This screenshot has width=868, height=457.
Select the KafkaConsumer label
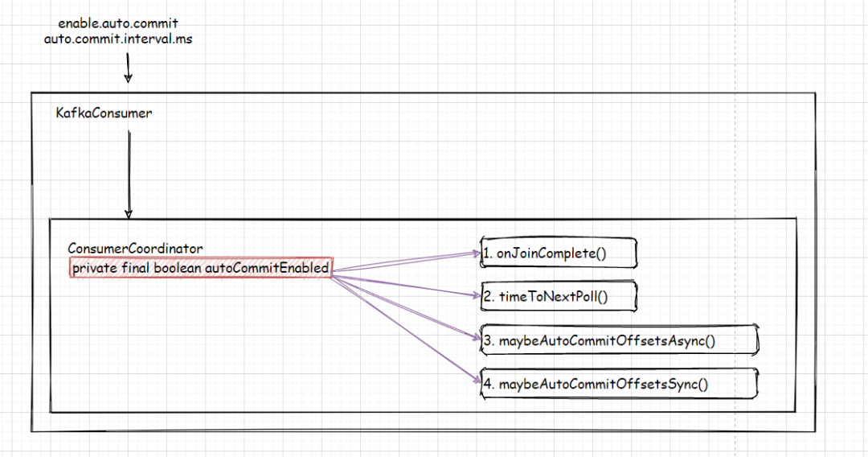point(104,113)
